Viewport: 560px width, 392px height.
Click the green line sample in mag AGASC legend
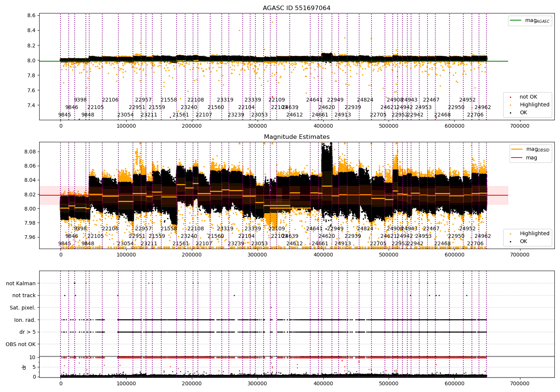pyautogui.click(x=516, y=21)
